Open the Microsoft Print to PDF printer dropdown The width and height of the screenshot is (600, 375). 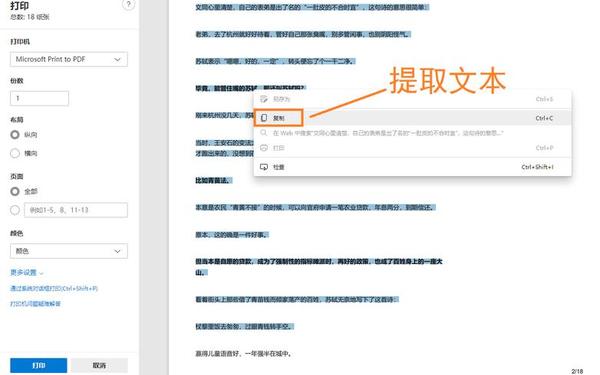[69, 59]
